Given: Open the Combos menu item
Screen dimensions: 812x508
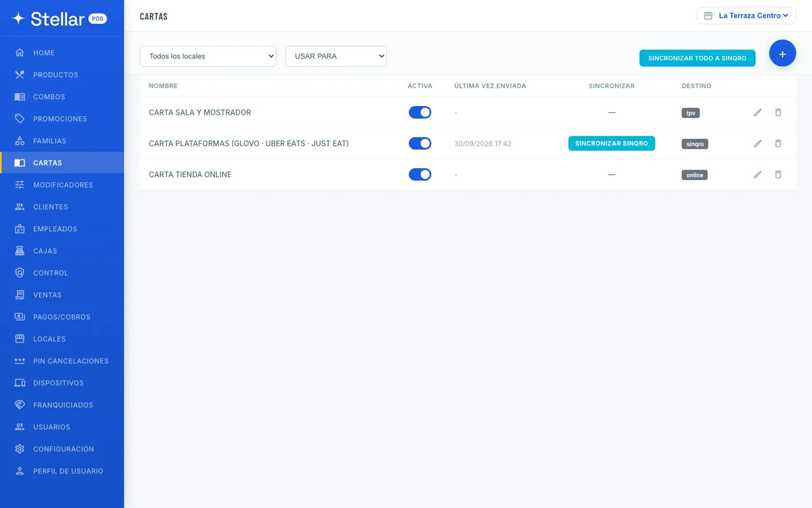Looking at the screenshot, I should coord(62,97).
